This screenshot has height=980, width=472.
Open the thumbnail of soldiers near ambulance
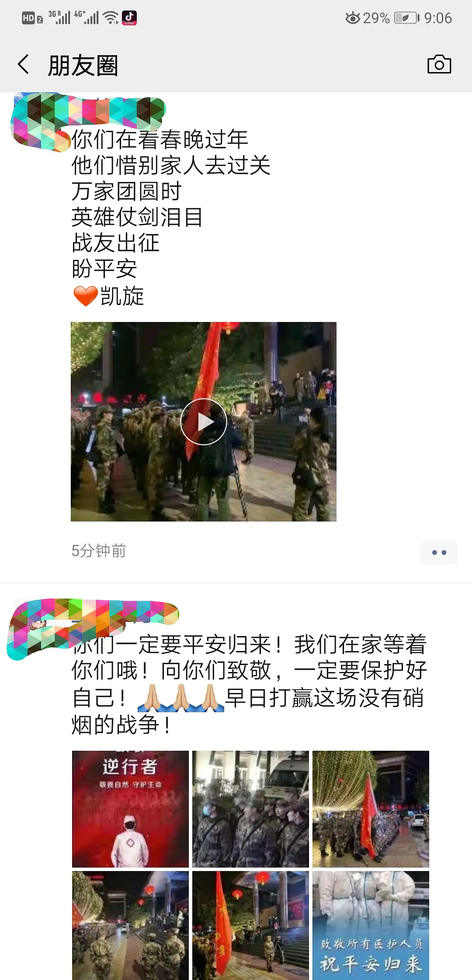click(x=250, y=809)
